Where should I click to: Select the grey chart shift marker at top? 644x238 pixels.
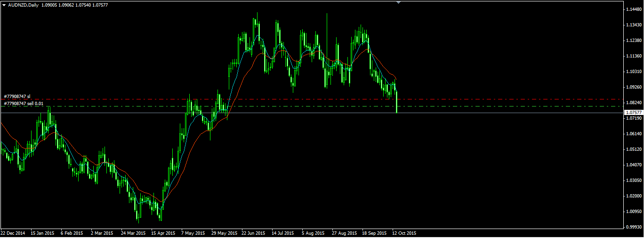tap(399, 2)
